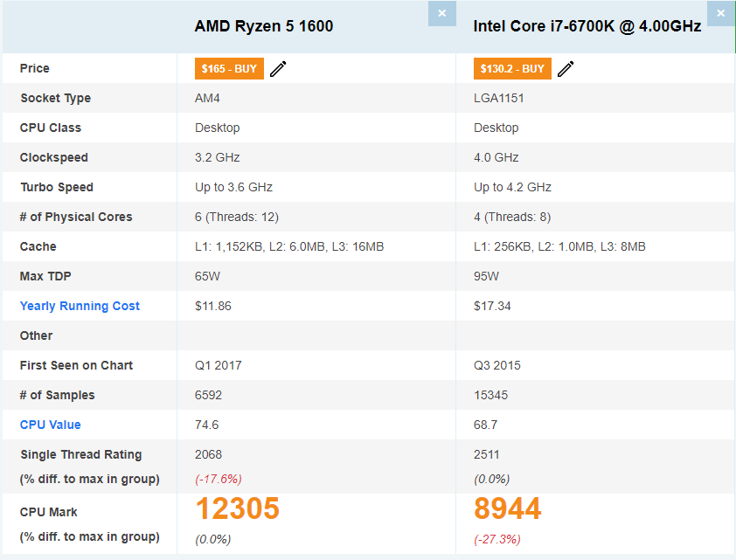Select AM4 socket value
The height and width of the screenshot is (560, 736).
click(207, 98)
